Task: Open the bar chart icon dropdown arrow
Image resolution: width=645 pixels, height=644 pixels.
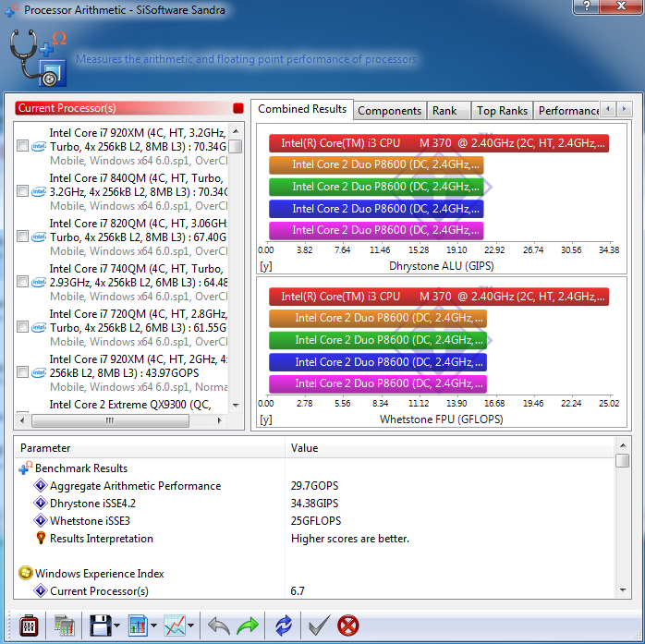Action: (x=153, y=626)
